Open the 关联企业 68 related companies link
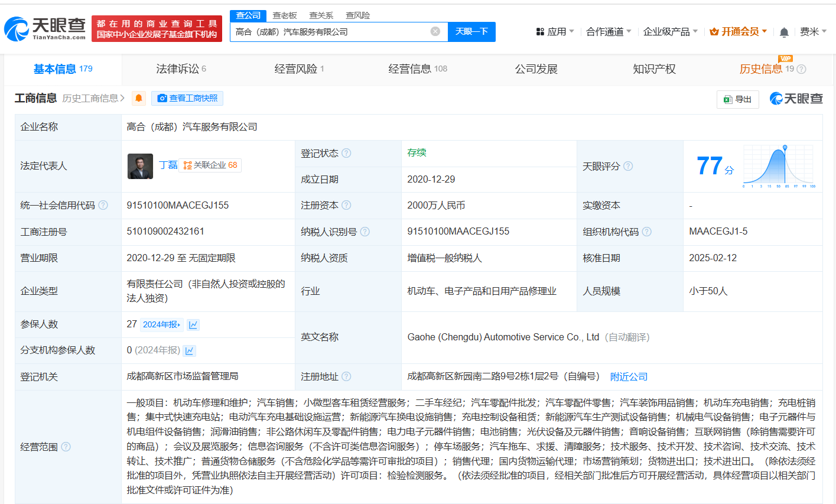The image size is (836, 504). [210, 165]
